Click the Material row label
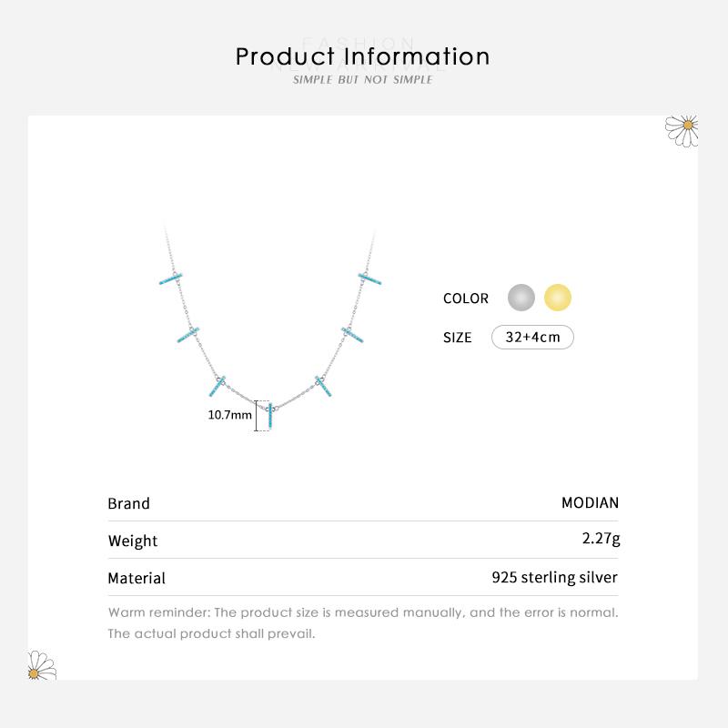728x728 pixels. pos(136,578)
